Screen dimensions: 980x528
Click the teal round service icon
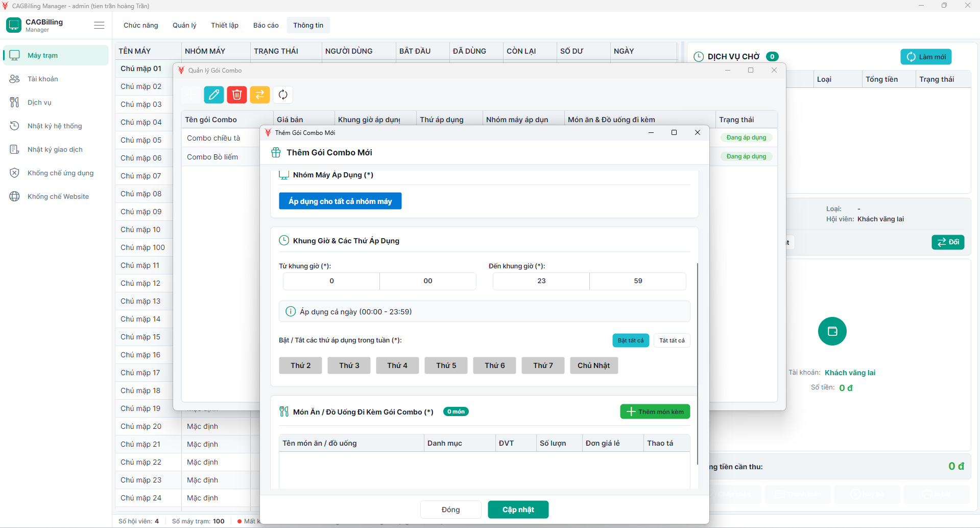[832, 331]
